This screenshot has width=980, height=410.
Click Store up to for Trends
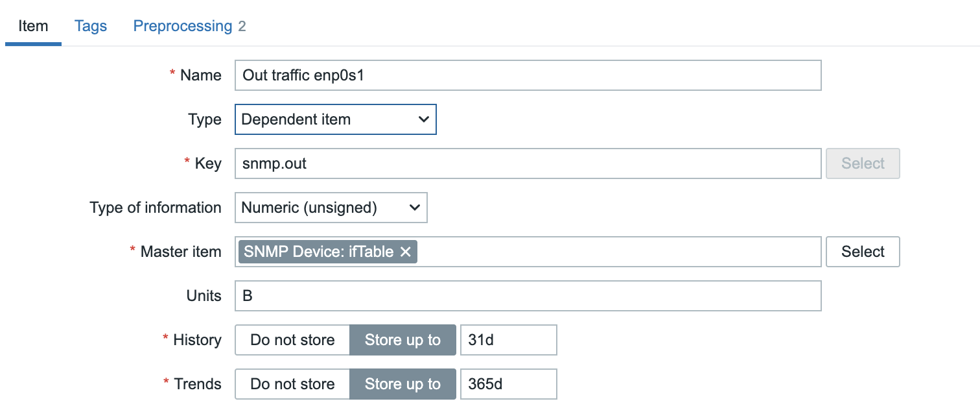402,383
